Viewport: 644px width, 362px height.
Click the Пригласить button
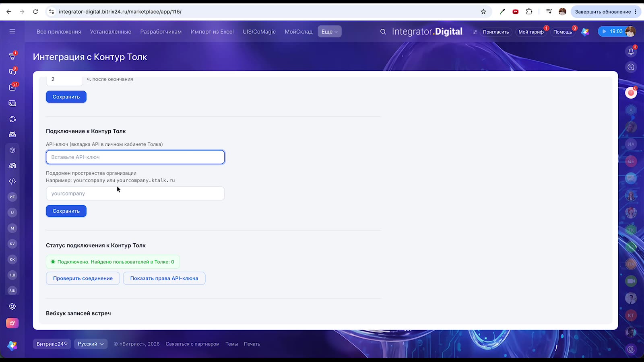point(496,32)
